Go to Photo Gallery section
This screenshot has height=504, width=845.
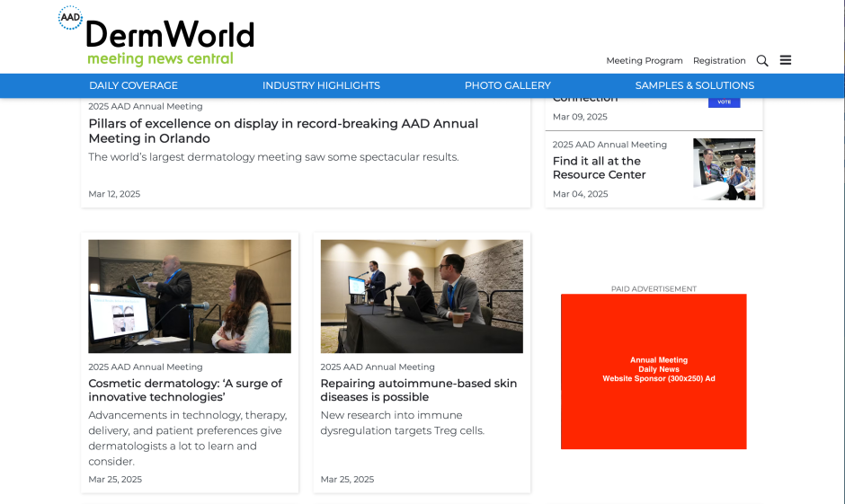point(507,85)
